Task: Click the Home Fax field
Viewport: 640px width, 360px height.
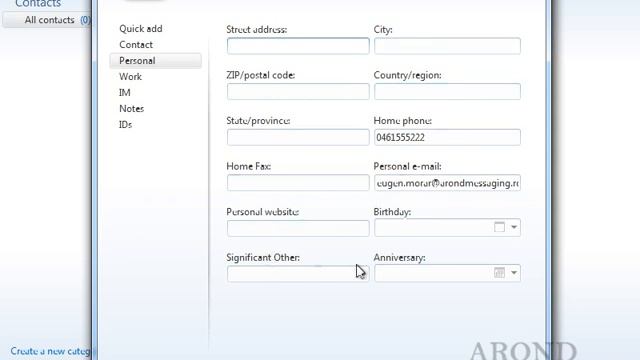Action: 298,183
